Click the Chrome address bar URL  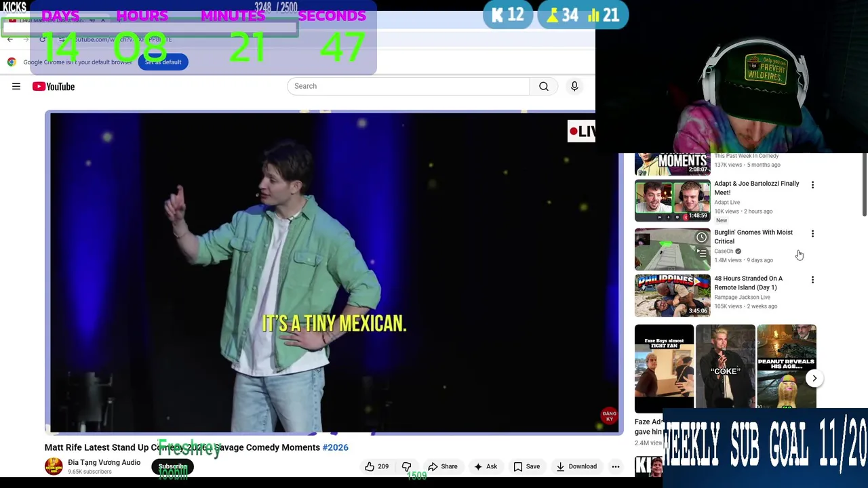122,39
